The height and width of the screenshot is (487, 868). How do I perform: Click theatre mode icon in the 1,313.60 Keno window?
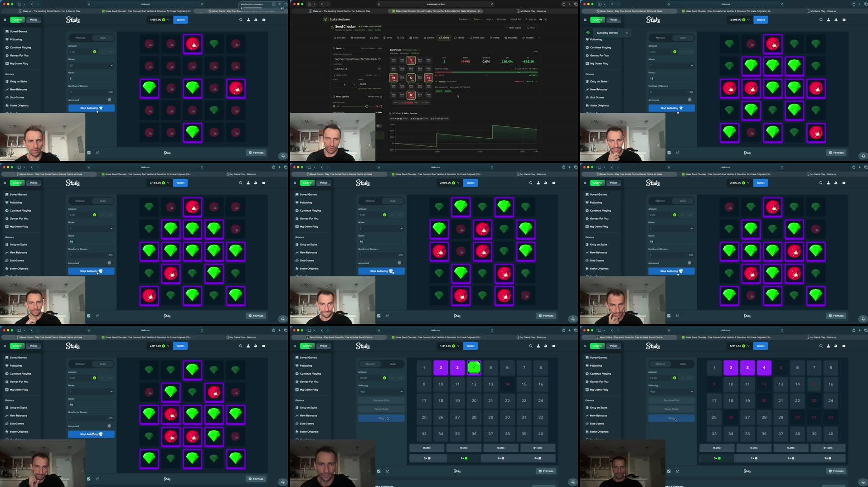(379, 471)
